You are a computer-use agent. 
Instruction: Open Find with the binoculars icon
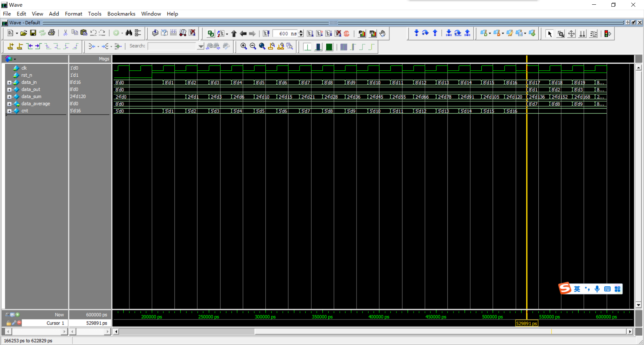129,33
